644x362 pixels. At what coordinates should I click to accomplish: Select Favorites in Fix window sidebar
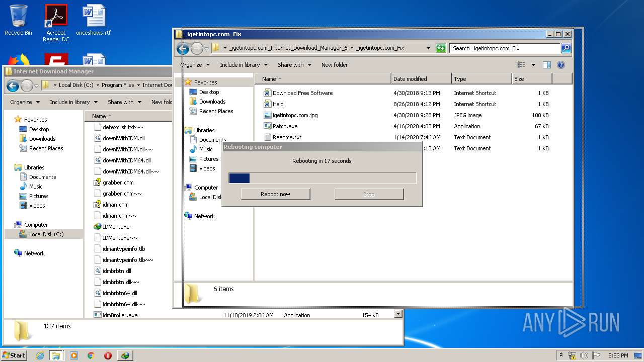[x=201, y=82]
